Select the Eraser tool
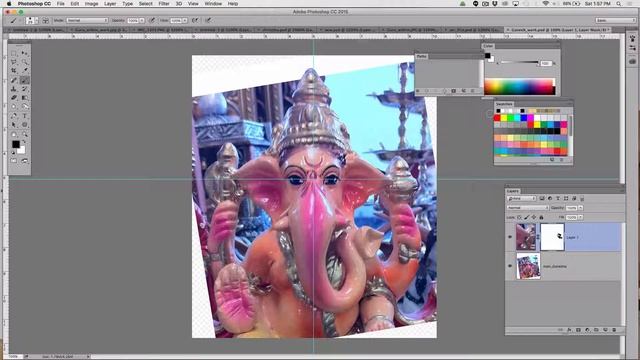Screen dimensions: 640x360 click(x=14, y=98)
